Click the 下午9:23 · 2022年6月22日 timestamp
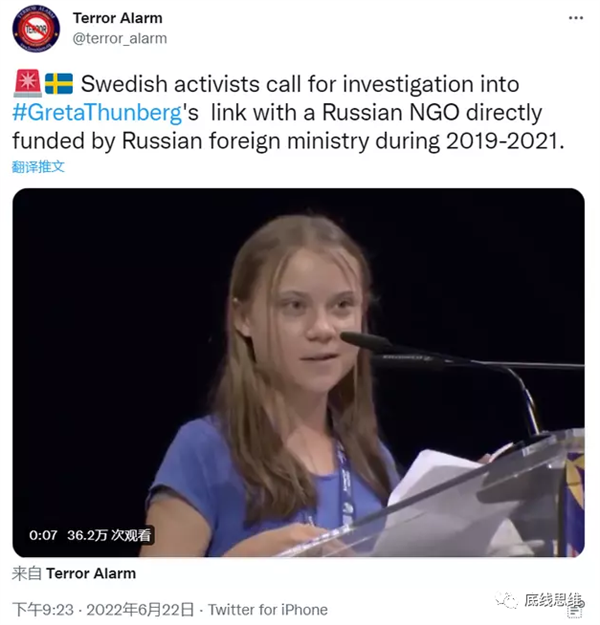This screenshot has width=600, height=625. (x=103, y=609)
